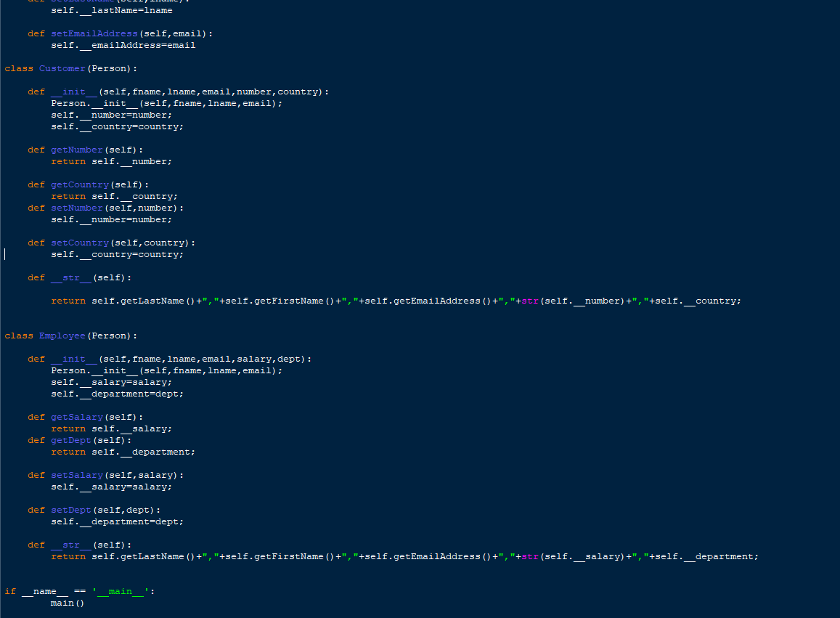This screenshot has width=840, height=618.
Task: Click the __str__ method under Customer
Action: coord(70,277)
